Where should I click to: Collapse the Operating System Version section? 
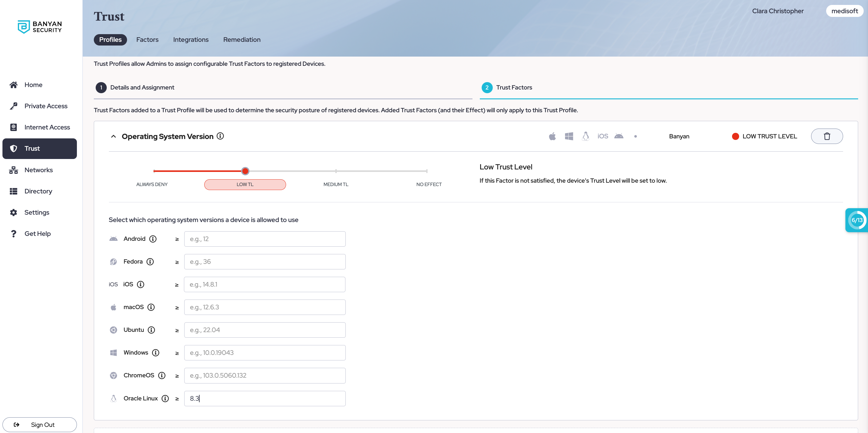(113, 136)
